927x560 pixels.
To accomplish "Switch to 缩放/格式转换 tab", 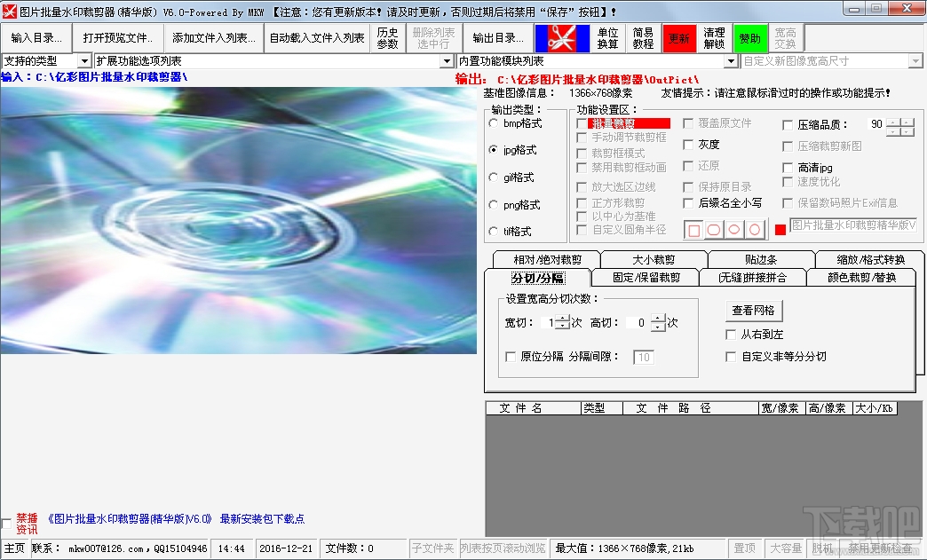I will [870, 260].
